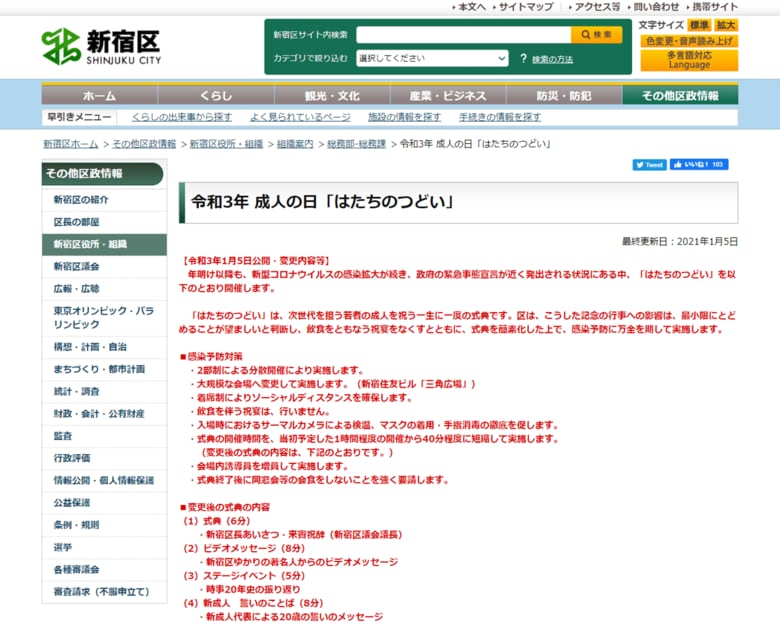Set text size to 標準

pyautogui.click(x=699, y=25)
